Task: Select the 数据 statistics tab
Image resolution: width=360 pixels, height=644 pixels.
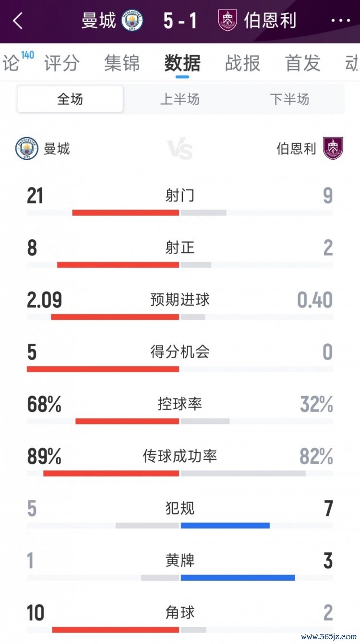Action: (x=182, y=63)
